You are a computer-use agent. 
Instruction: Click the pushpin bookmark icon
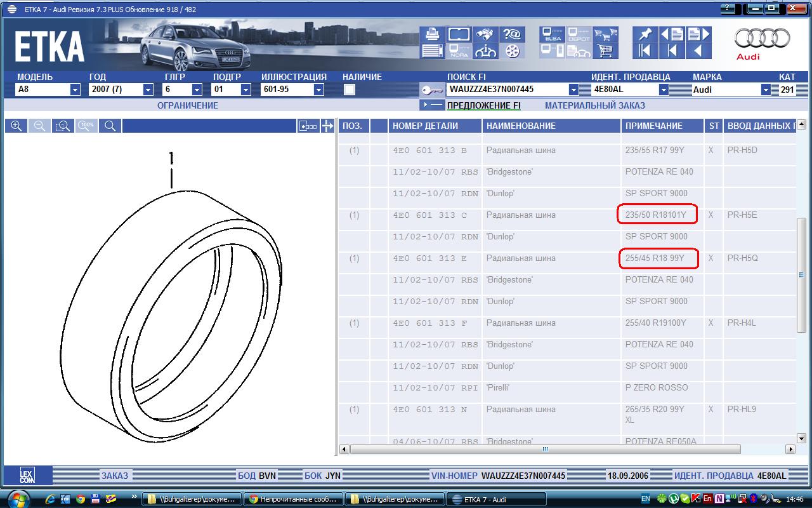[x=645, y=34]
